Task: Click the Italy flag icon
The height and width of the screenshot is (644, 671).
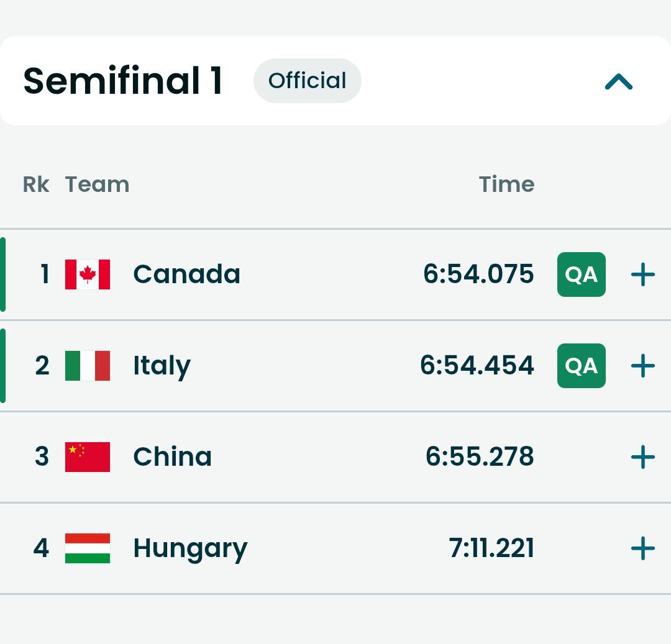Action: coord(88,366)
